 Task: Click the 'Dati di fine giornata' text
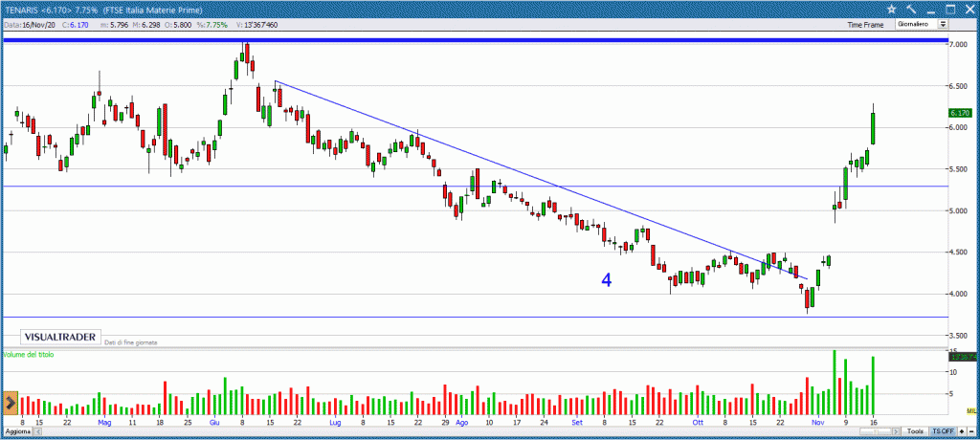[130, 342]
